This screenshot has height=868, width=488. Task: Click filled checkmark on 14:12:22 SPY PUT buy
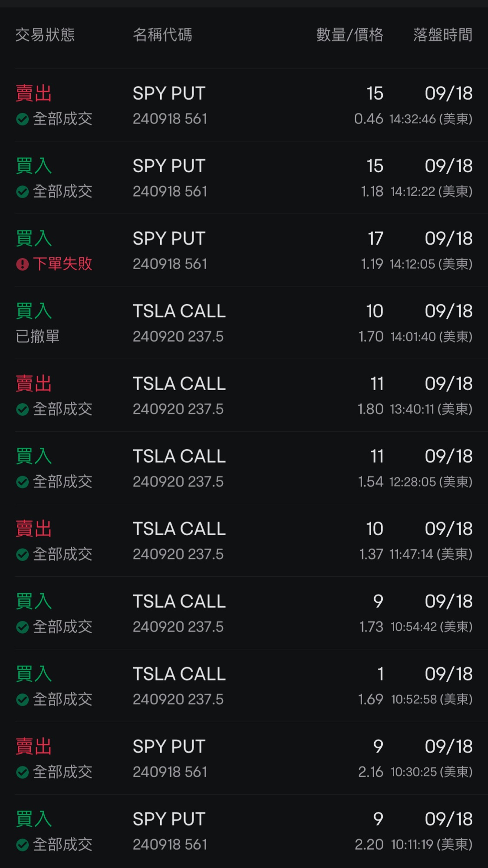(23, 191)
